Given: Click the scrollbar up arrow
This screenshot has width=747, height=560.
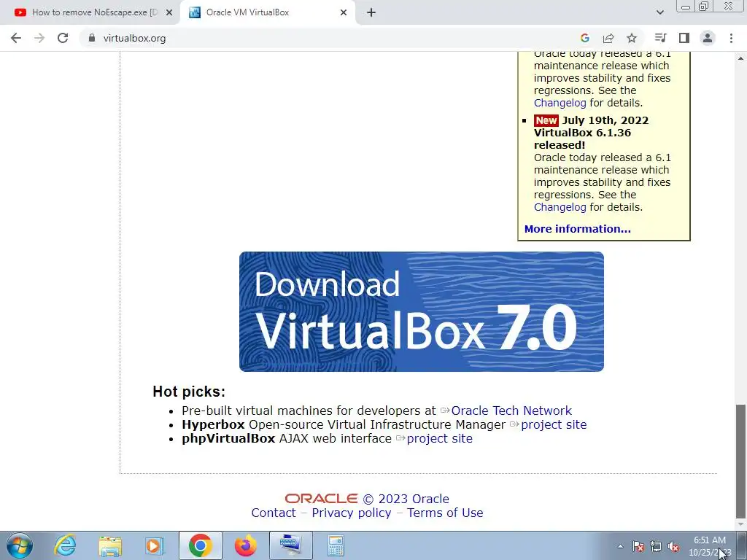Looking at the screenshot, I should click(x=740, y=58).
